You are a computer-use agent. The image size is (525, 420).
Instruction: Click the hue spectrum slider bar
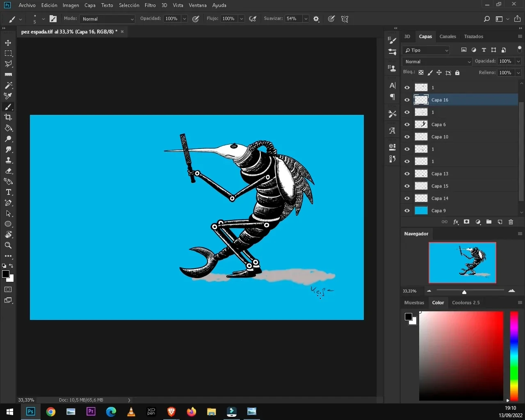[514, 355]
